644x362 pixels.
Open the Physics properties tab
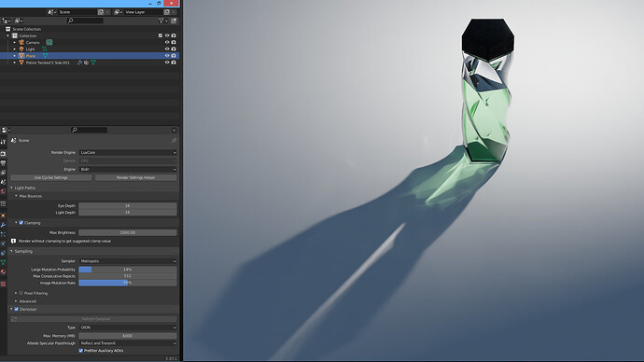coord(4,244)
